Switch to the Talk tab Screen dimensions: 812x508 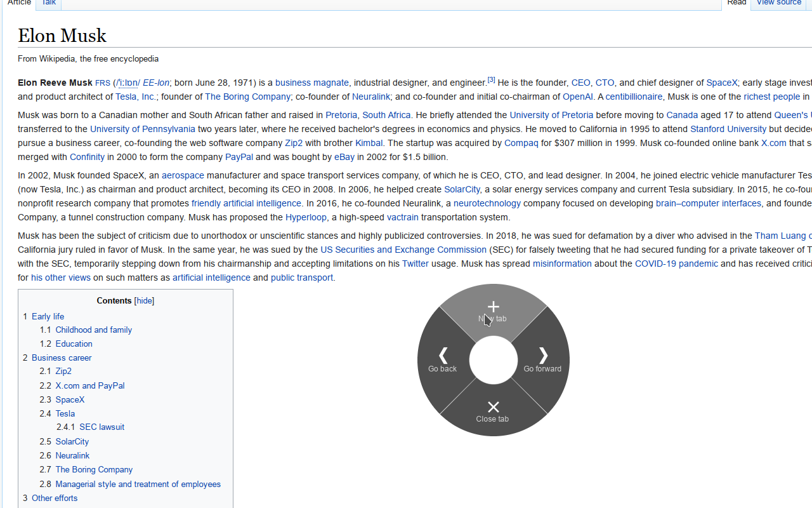pos(48,3)
